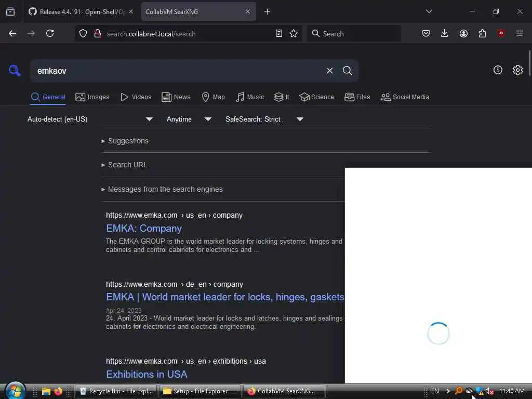Open the Anytime time range dropdown
The height and width of the screenshot is (399, 532).
click(x=189, y=119)
